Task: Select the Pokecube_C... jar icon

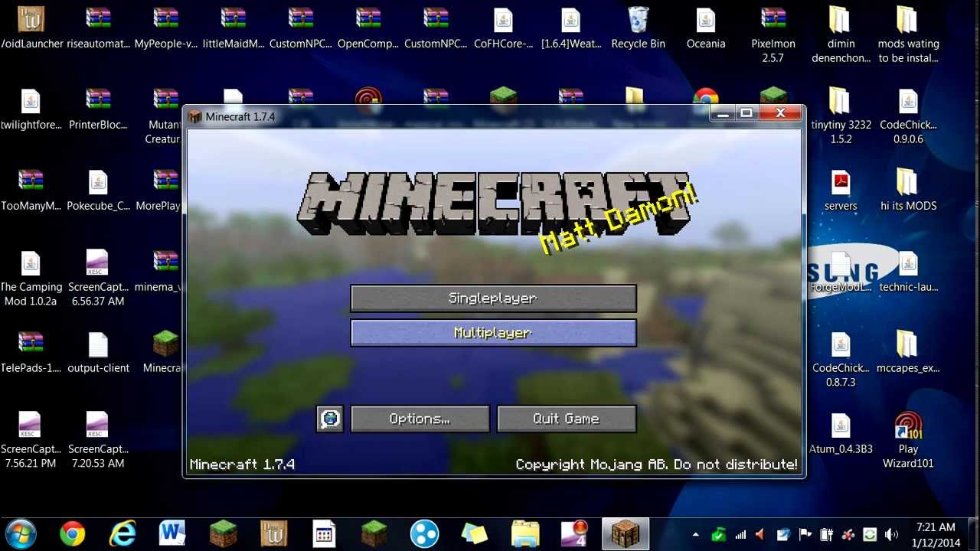Action: pos(98,190)
